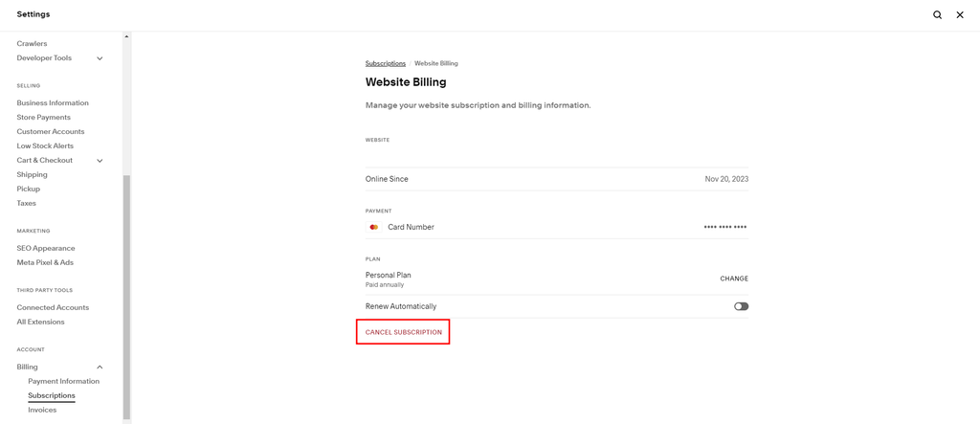This screenshot has width=980, height=424.
Task: Go back via Subscriptions breadcrumb link
Action: (x=386, y=63)
